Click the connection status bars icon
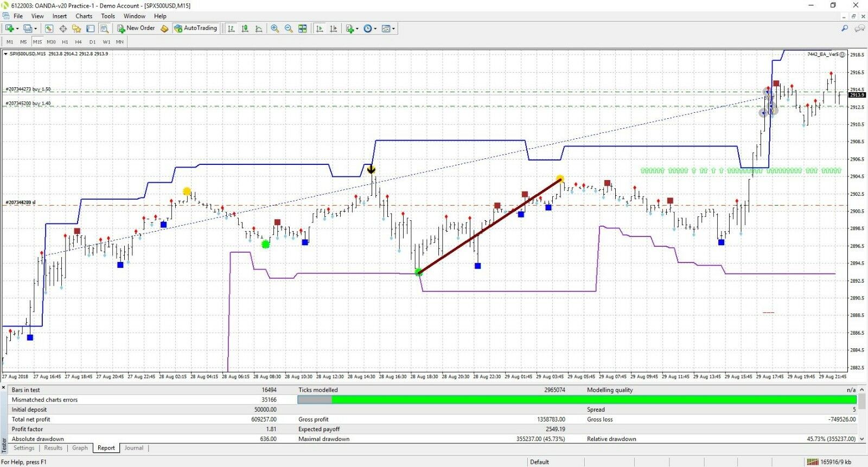The image size is (868, 467). [x=812, y=462]
